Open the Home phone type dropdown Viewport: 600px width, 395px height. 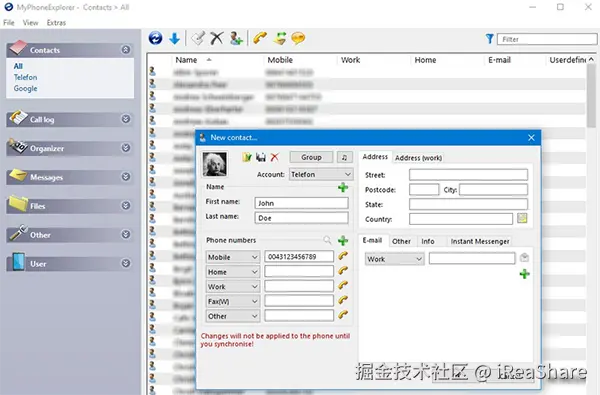click(233, 272)
